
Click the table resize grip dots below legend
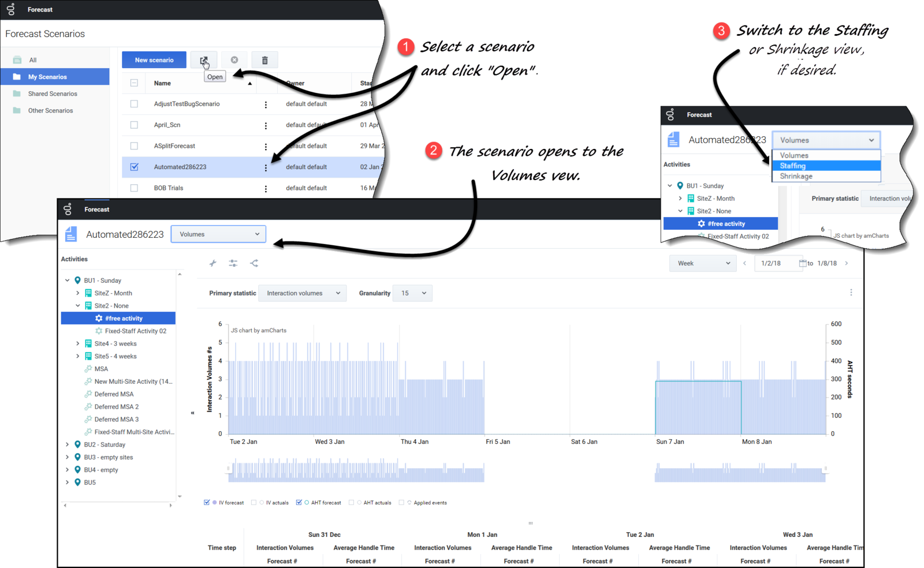[x=530, y=523]
